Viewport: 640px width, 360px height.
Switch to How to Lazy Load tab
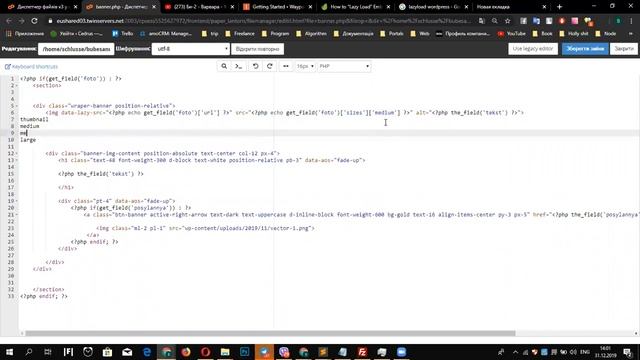[356, 7]
